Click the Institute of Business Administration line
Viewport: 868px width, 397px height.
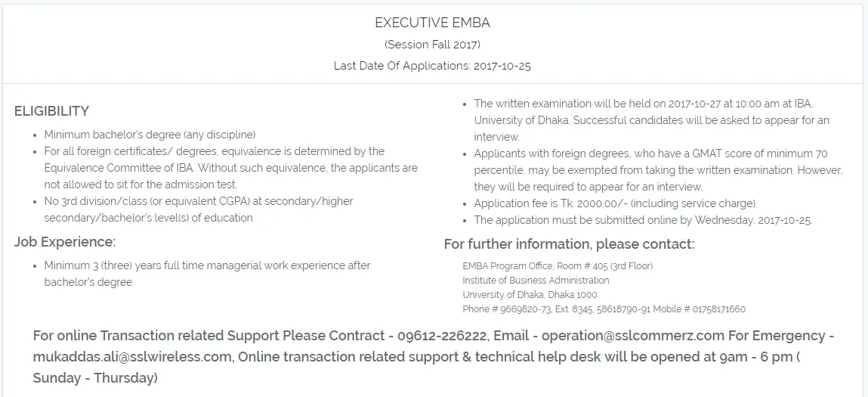click(x=536, y=280)
